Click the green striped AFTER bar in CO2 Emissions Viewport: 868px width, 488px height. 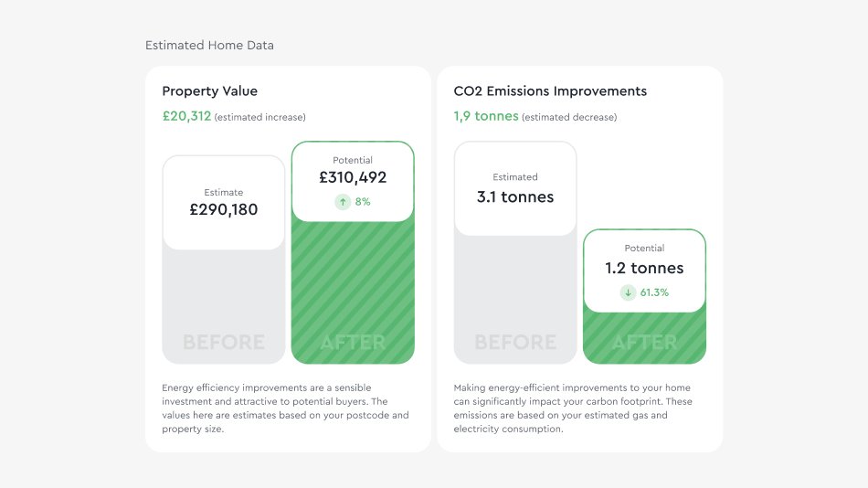pyautogui.click(x=644, y=338)
